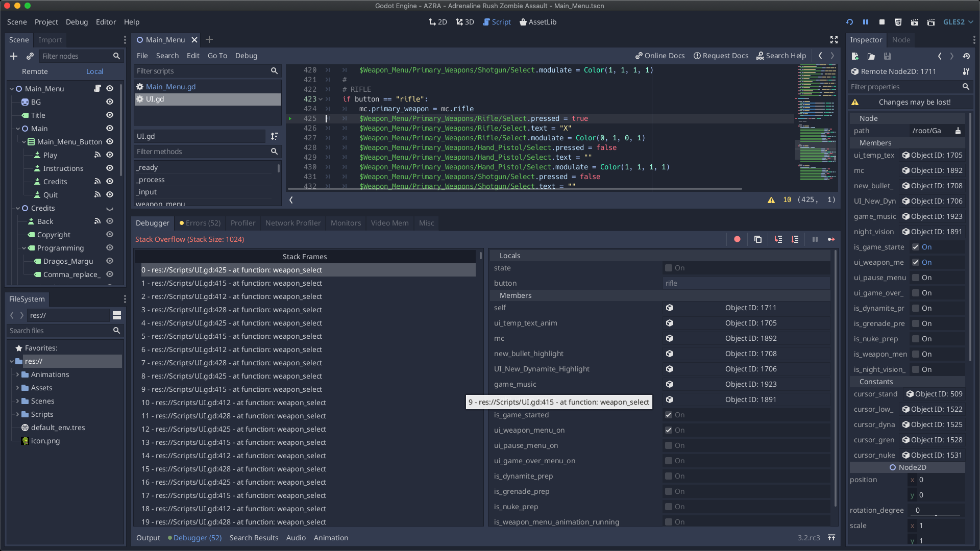Click the sort methods icon beside UI.gd field
Image resolution: width=980 pixels, height=551 pixels.
tap(274, 136)
